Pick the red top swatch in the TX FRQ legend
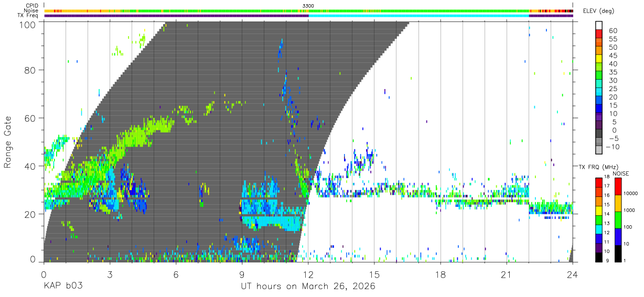The image size is (644, 297). click(x=599, y=182)
